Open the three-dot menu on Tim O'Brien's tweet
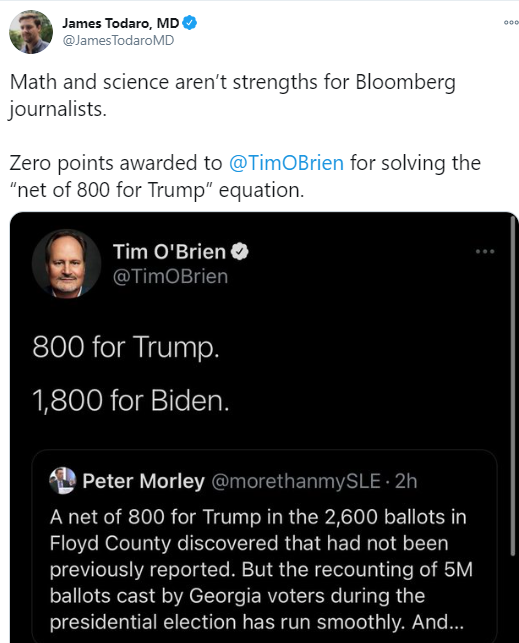This screenshot has width=519, height=643. pyautogui.click(x=485, y=251)
